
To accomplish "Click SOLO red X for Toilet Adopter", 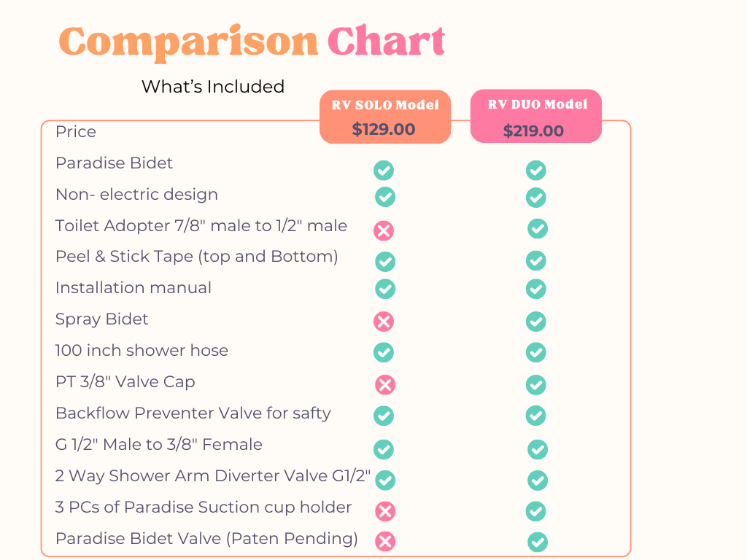I will [384, 231].
